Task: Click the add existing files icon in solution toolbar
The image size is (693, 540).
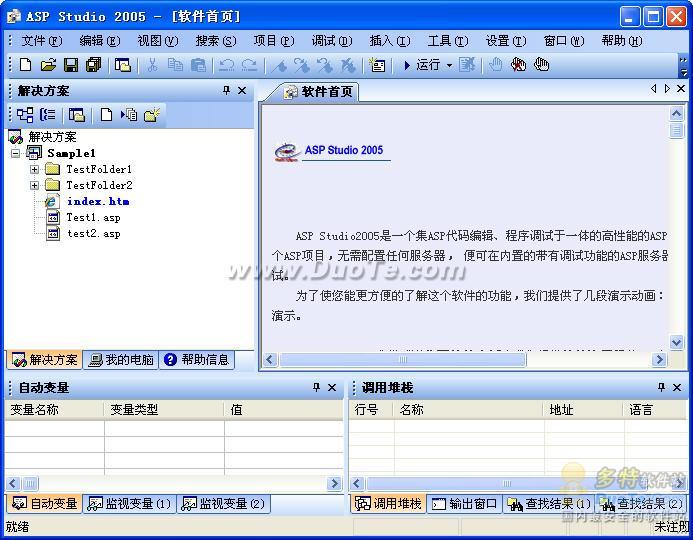Action: pyautogui.click(x=129, y=115)
